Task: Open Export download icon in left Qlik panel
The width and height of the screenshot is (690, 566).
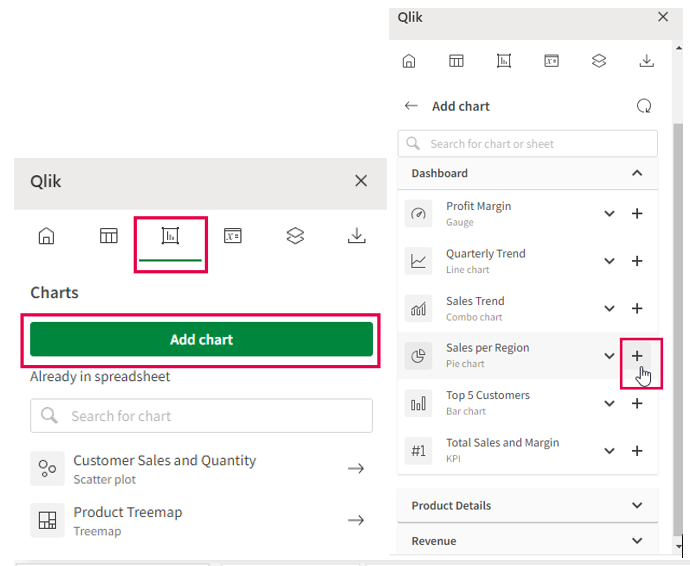Action: (x=357, y=235)
